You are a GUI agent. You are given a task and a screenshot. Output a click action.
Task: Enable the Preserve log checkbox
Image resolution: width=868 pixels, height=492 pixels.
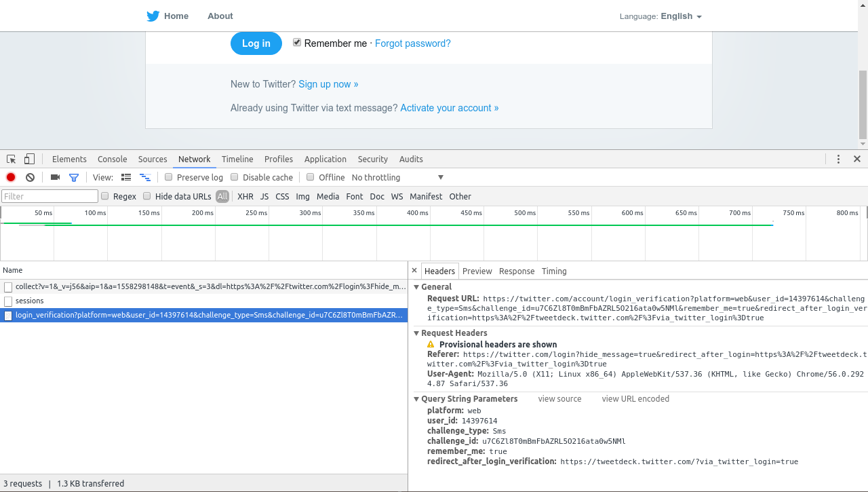[x=169, y=177]
